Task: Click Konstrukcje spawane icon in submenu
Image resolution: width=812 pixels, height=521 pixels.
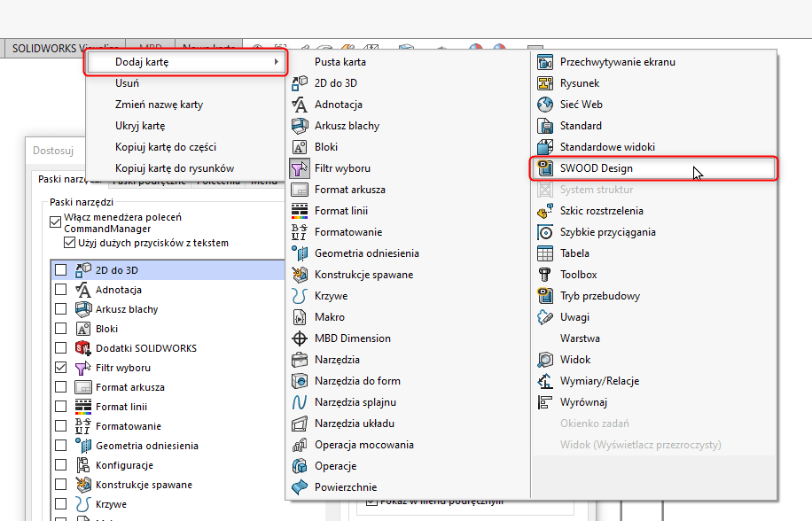Action: click(x=300, y=274)
